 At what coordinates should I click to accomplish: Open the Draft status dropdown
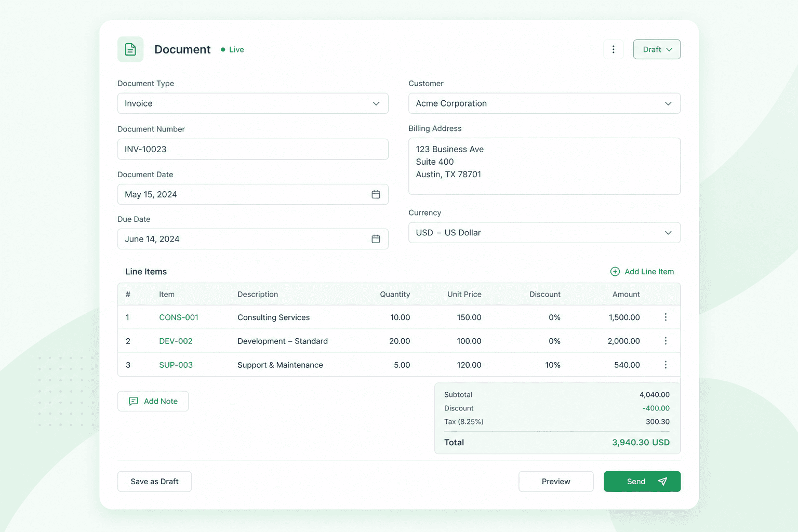[x=657, y=49]
